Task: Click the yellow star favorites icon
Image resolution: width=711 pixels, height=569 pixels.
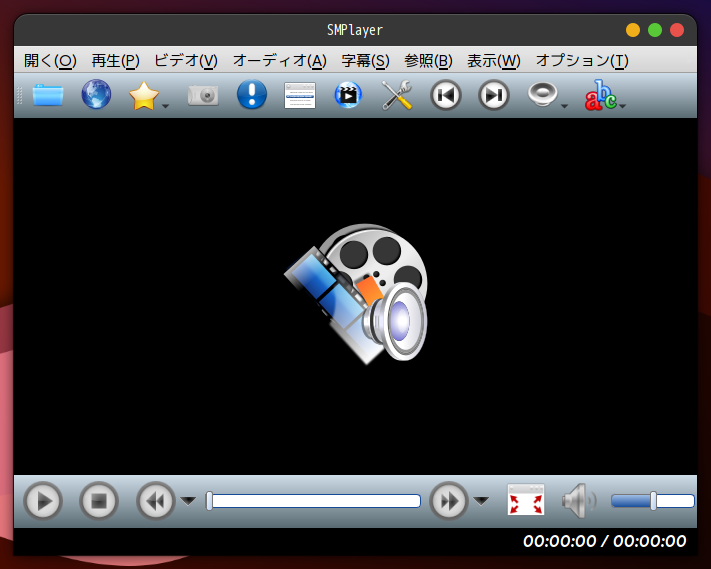Action: [144, 96]
